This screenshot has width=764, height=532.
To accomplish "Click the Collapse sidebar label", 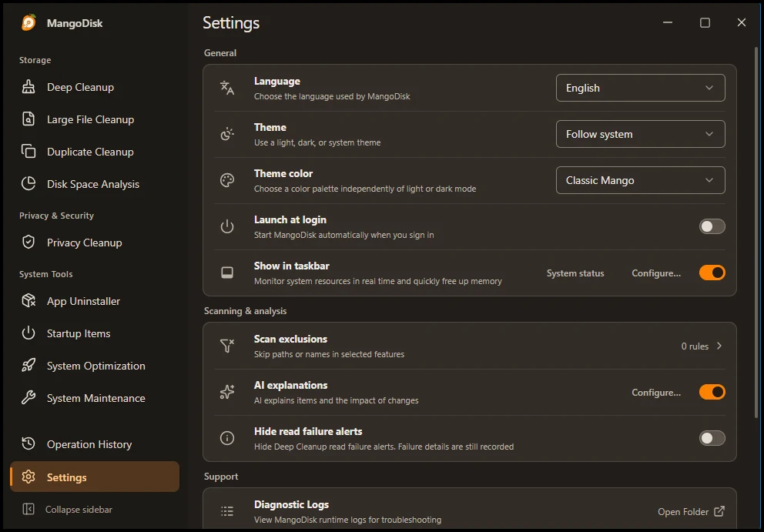I will pyautogui.click(x=79, y=510).
